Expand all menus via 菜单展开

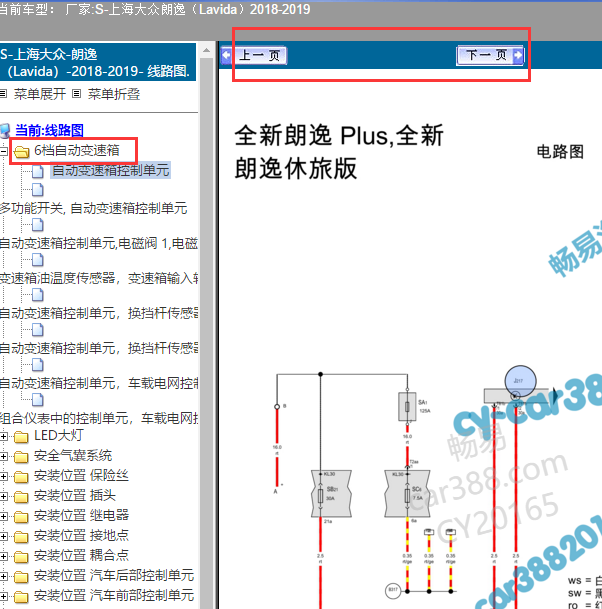(x=40, y=94)
